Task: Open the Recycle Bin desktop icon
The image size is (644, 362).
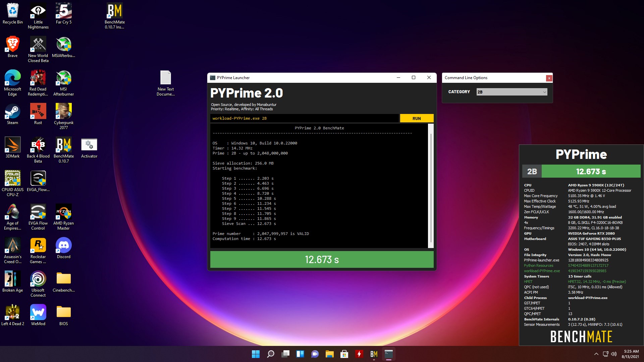Action: point(13,13)
